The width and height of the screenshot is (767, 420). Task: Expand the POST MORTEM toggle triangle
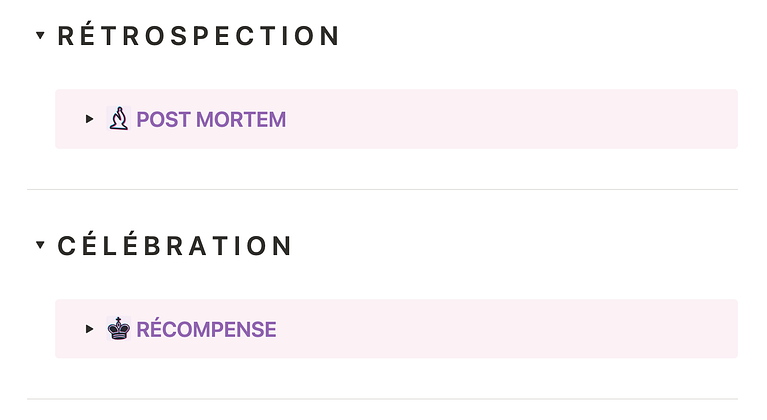[89, 119]
